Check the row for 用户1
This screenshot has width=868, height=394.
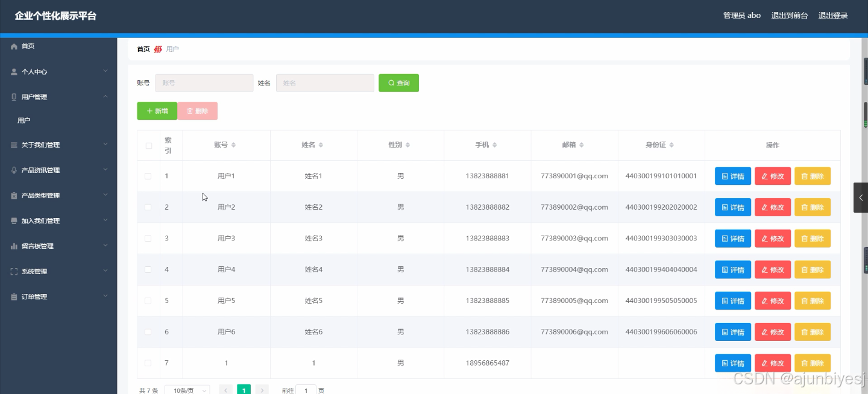(148, 176)
